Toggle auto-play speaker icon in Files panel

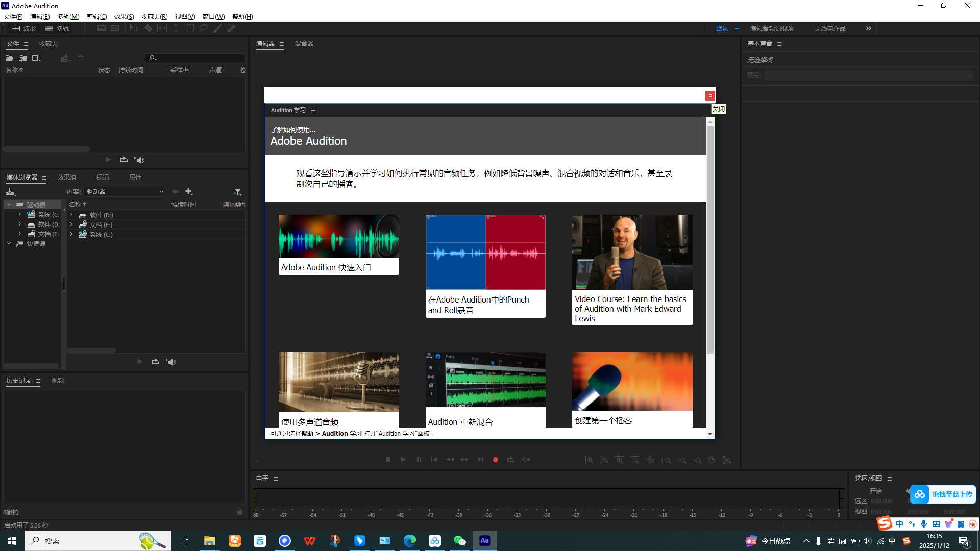tap(139, 160)
